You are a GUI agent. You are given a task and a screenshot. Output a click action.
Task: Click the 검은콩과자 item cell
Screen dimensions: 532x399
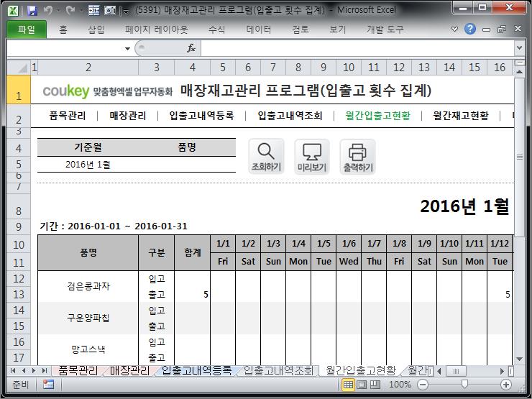pyautogui.click(x=88, y=286)
